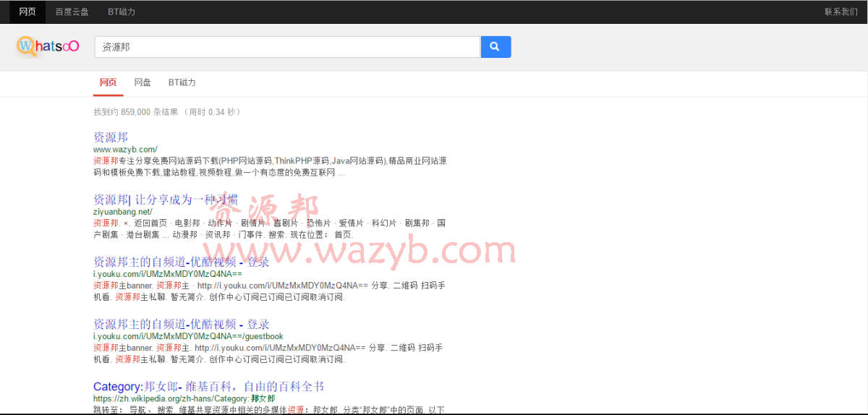
Task: Open the first 资源邦主的自频道-优酷视频 result
Action: click(x=181, y=262)
